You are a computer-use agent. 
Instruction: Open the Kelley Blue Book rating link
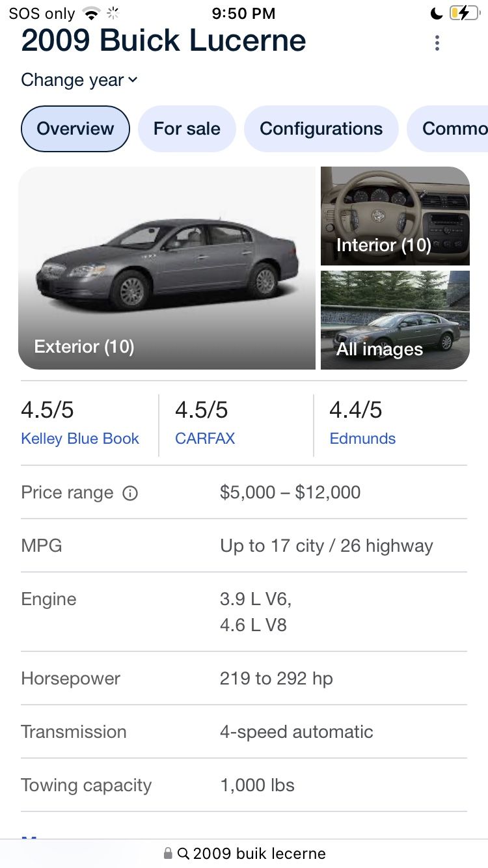point(80,439)
